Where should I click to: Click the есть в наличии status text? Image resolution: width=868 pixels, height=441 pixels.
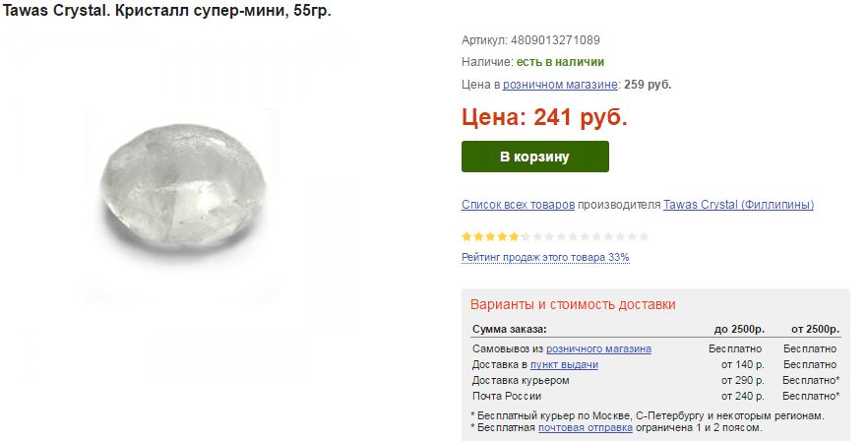pyautogui.click(x=560, y=62)
